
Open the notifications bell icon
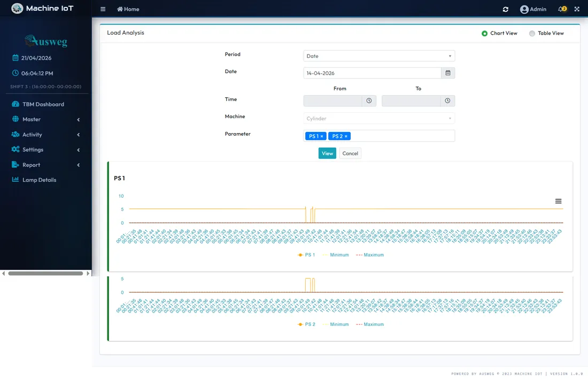(x=562, y=9)
